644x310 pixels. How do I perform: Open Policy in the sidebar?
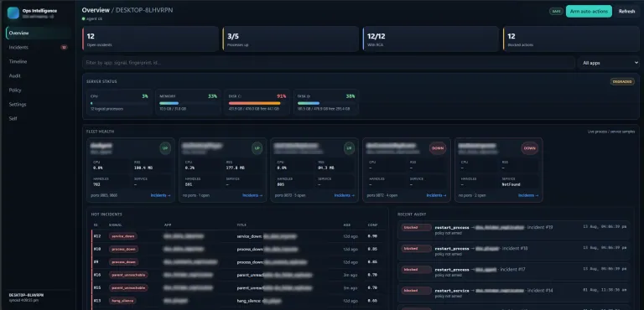click(39, 90)
